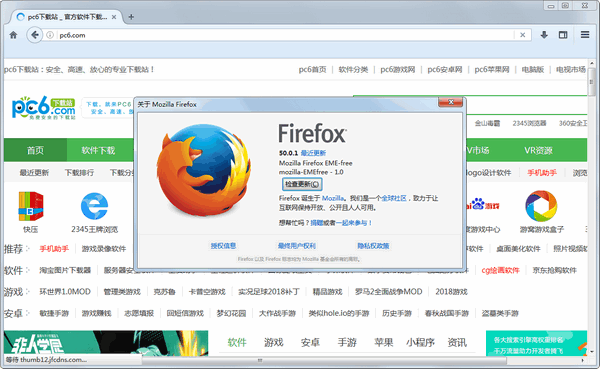Screen dimensions: 600x369
Task: Open 软件分类 in the top links
Action: click(x=353, y=69)
